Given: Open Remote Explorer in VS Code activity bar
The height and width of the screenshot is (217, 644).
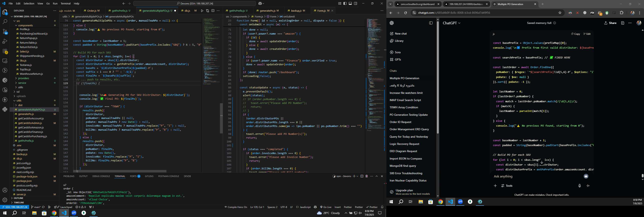Looking at the screenshot, I should pos(5,61).
